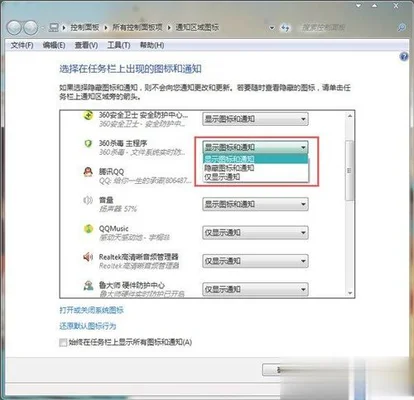Click the computer icon in address bar
The image size is (414, 400).
click(x=53, y=27)
